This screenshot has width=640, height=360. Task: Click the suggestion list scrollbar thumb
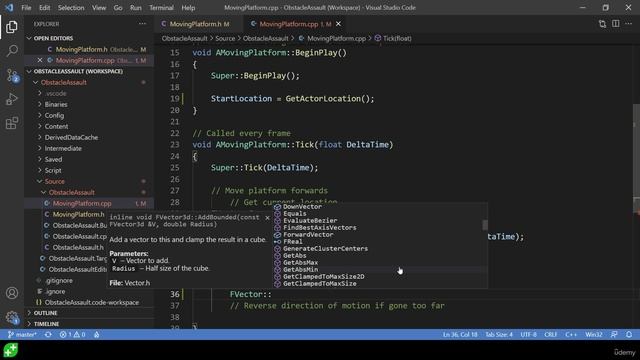485,225
